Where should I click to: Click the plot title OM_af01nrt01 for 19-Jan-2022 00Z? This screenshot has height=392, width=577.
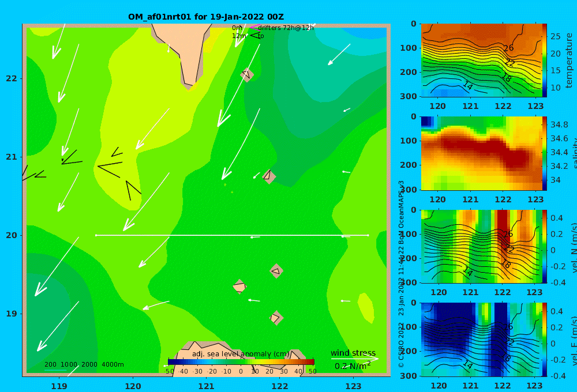(x=206, y=17)
